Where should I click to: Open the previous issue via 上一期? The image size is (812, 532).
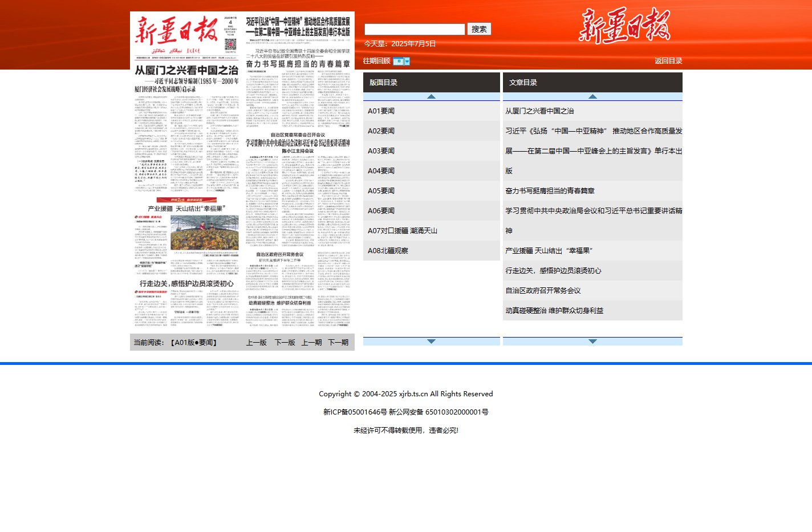tap(312, 343)
